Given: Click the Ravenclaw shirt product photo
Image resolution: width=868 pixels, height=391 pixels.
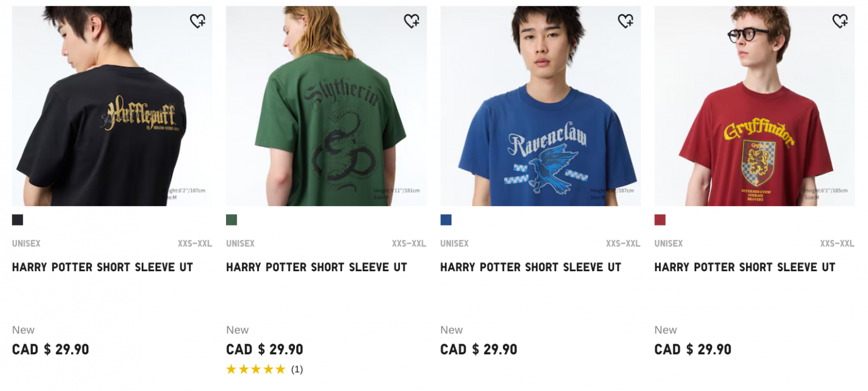Looking at the screenshot, I should point(540,105).
